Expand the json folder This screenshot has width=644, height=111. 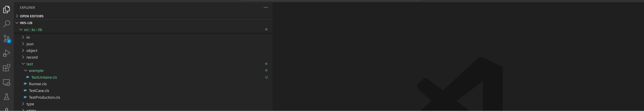(x=30, y=44)
